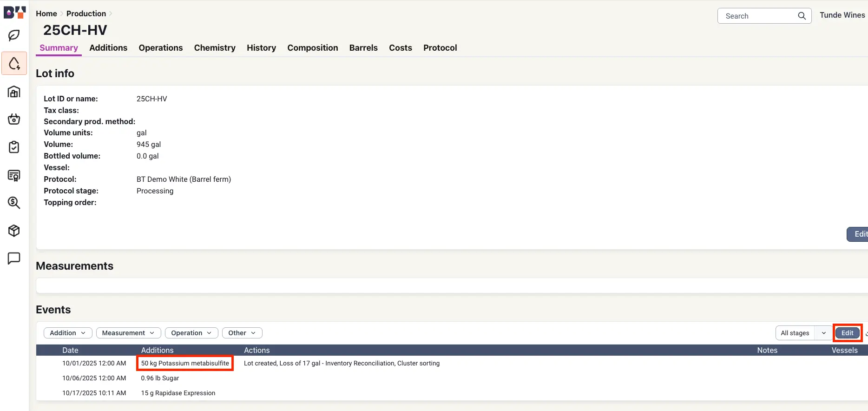Viewport: 868px width, 411px height.
Task: Click the leaf icon in the sidebar
Action: (x=14, y=35)
